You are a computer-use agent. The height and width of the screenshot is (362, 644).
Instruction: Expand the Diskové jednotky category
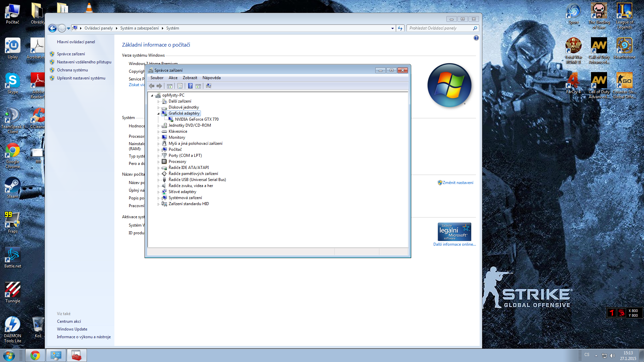click(158, 108)
